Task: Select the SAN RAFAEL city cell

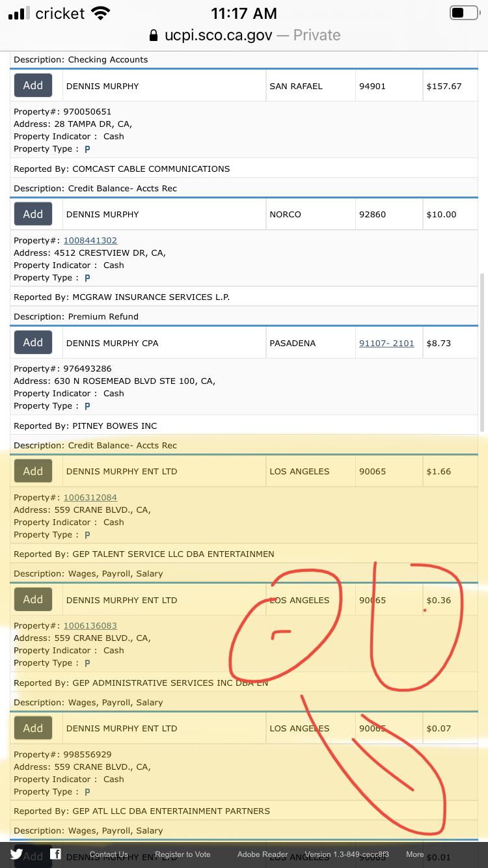Action: click(x=310, y=86)
